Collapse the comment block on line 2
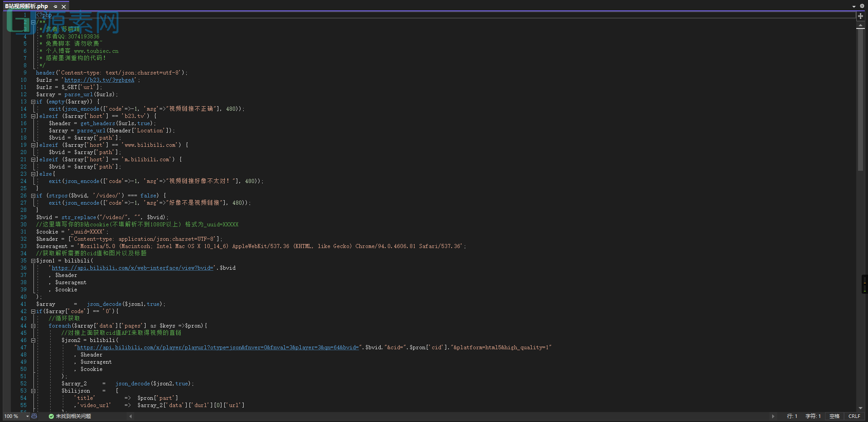Screen dimensions: 868x422 coord(33,22)
